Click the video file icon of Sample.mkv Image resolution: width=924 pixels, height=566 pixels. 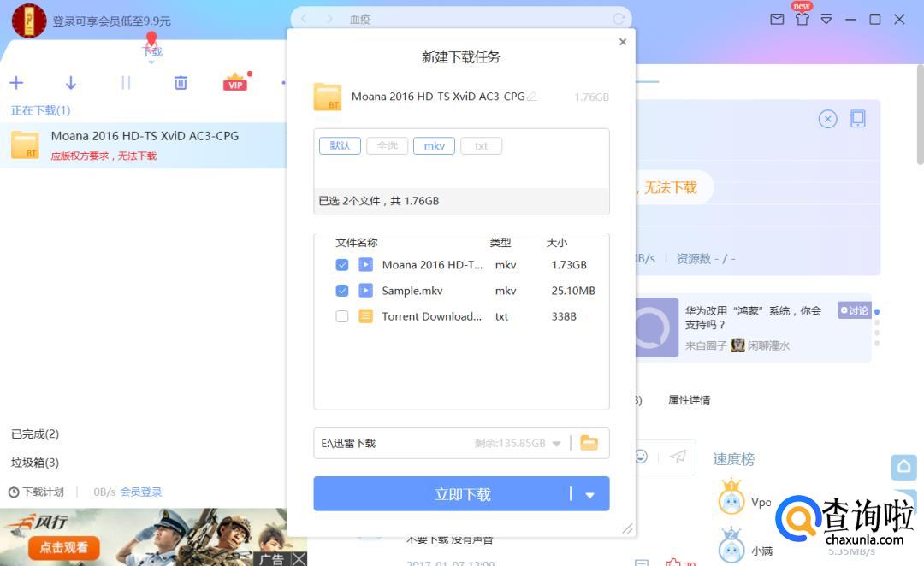coord(366,291)
